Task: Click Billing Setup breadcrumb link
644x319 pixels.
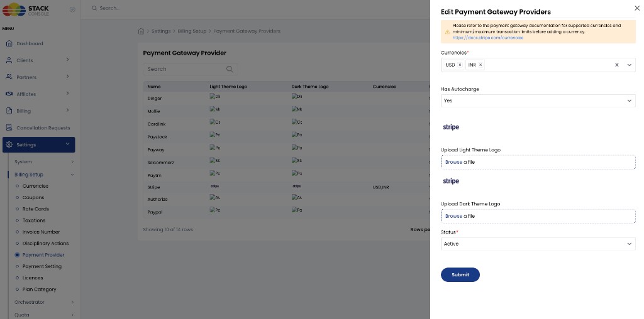Action: pyautogui.click(x=192, y=31)
